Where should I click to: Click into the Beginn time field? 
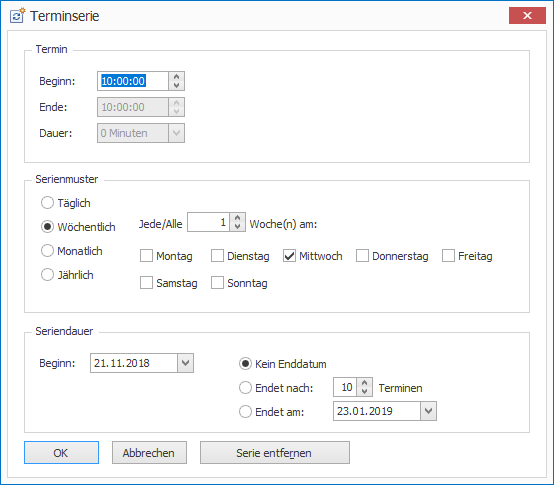[x=133, y=81]
